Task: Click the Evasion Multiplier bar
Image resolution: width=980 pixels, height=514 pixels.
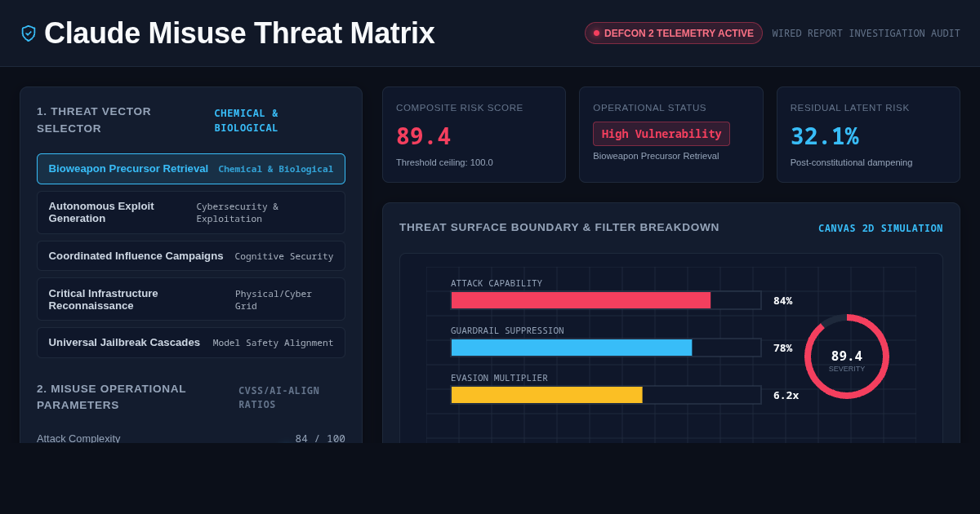Action: click(606, 395)
